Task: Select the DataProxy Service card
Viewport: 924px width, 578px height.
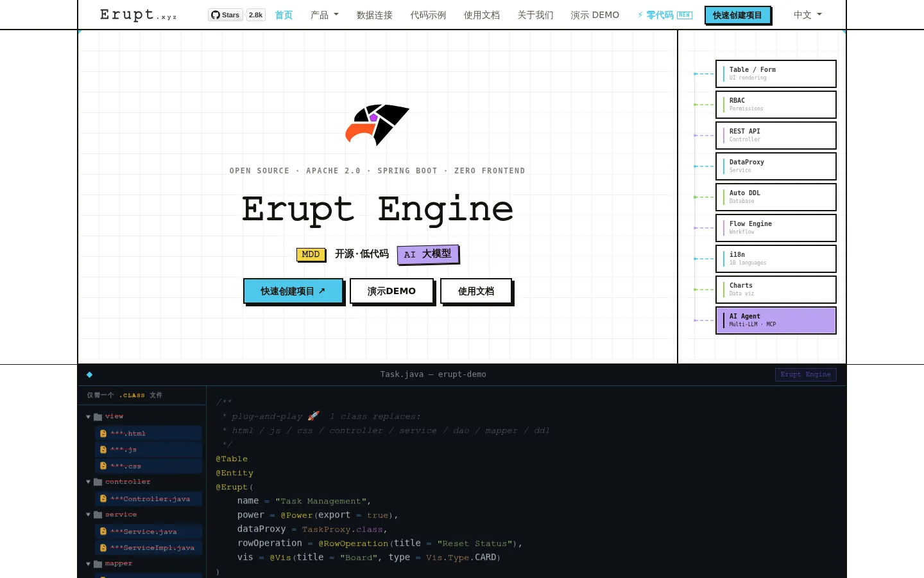Action: [x=776, y=166]
